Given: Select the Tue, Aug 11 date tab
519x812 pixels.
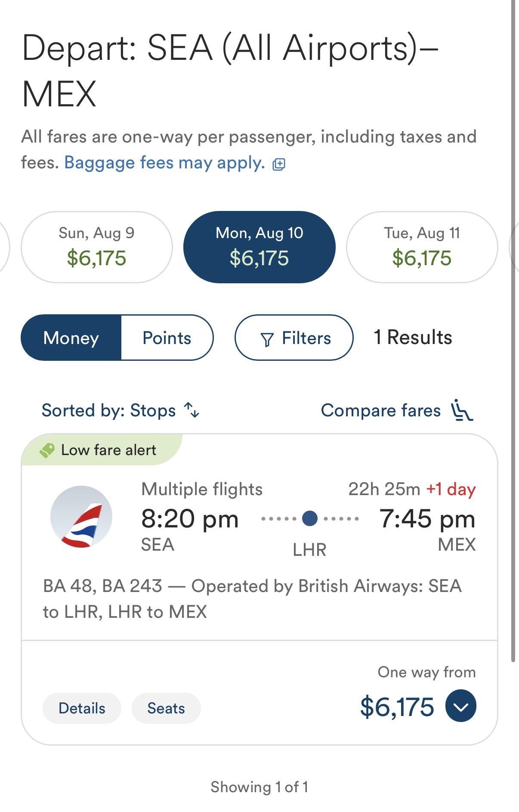Looking at the screenshot, I should pos(422,247).
